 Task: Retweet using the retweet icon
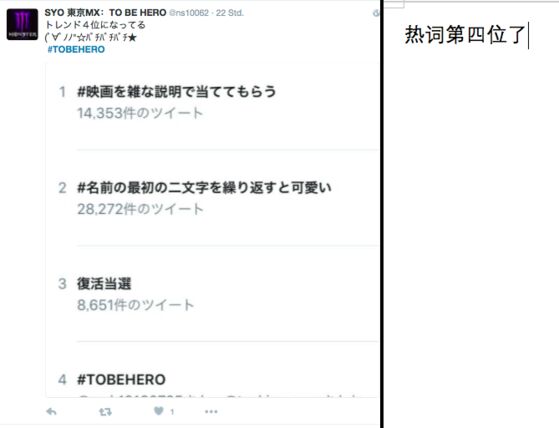click(x=105, y=412)
